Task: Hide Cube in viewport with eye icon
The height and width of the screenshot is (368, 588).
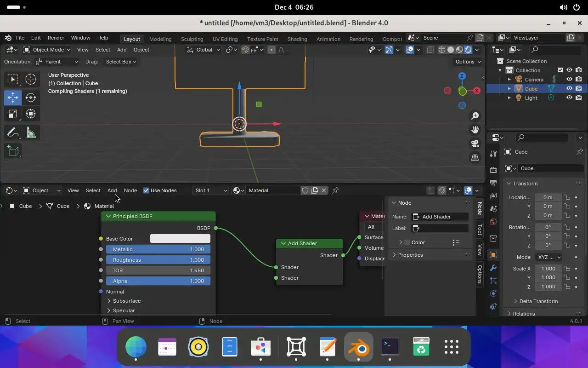Action: click(569, 88)
